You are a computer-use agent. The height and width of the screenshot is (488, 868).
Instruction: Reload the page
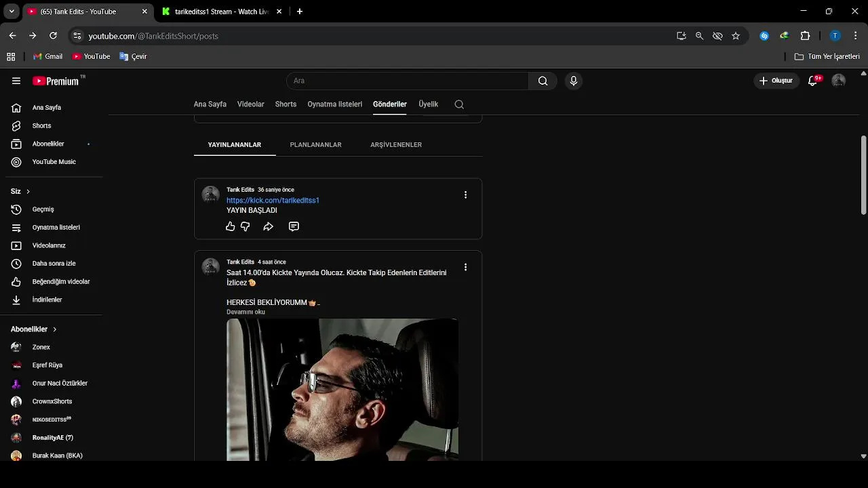pyautogui.click(x=53, y=35)
